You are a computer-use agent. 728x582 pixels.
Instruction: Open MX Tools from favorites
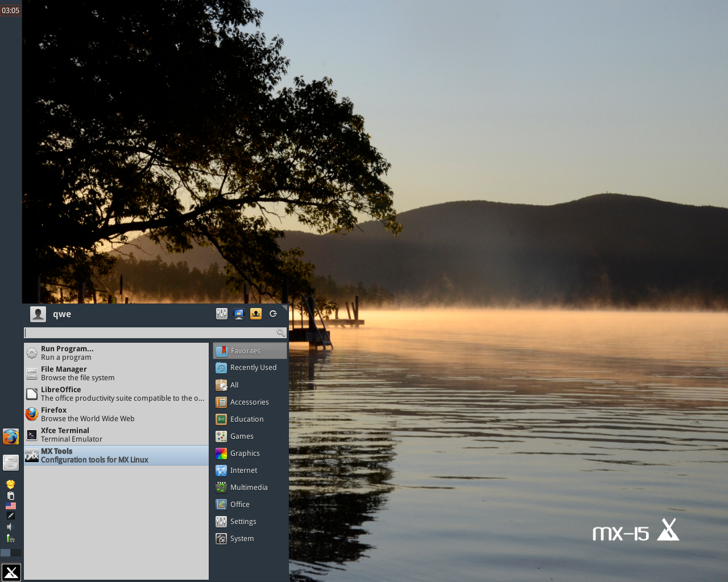[x=116, y=455]
